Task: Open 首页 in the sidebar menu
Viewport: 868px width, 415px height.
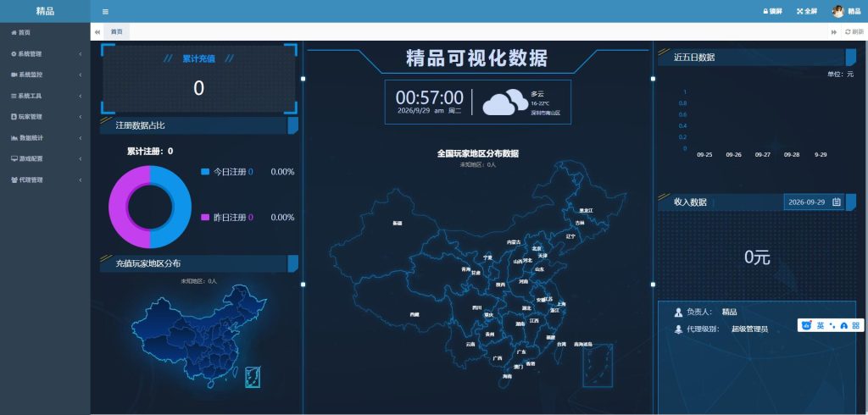Action: tap(45, 33)
